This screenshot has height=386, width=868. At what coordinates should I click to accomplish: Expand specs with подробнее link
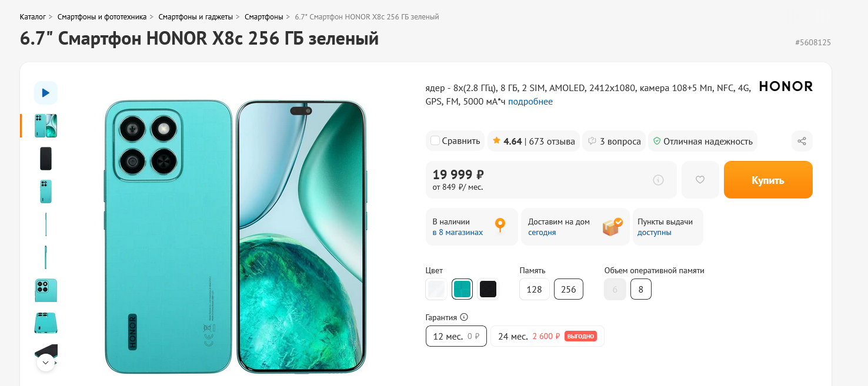click(530, 102)
